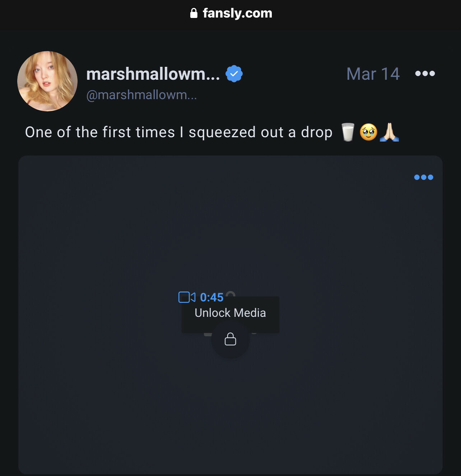Select the Unlock Media tooltip label
The width and height of the screenshot is (461, 476).
[x=230, y=313]
